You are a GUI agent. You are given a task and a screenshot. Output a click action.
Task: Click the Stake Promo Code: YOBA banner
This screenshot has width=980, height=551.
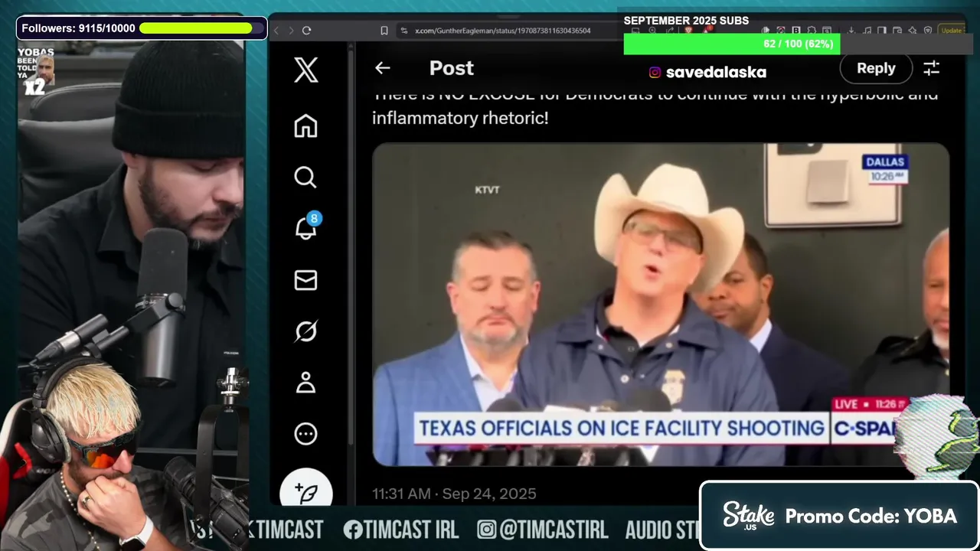click(840, 516)
